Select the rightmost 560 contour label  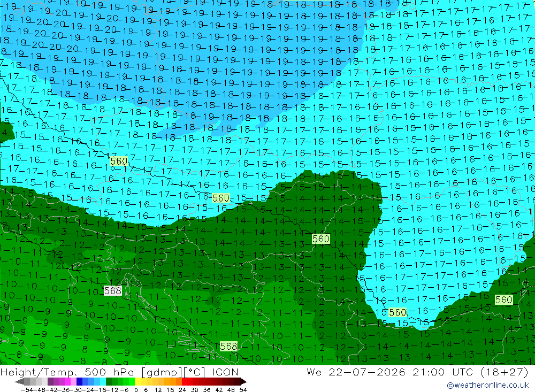[503, 300]
